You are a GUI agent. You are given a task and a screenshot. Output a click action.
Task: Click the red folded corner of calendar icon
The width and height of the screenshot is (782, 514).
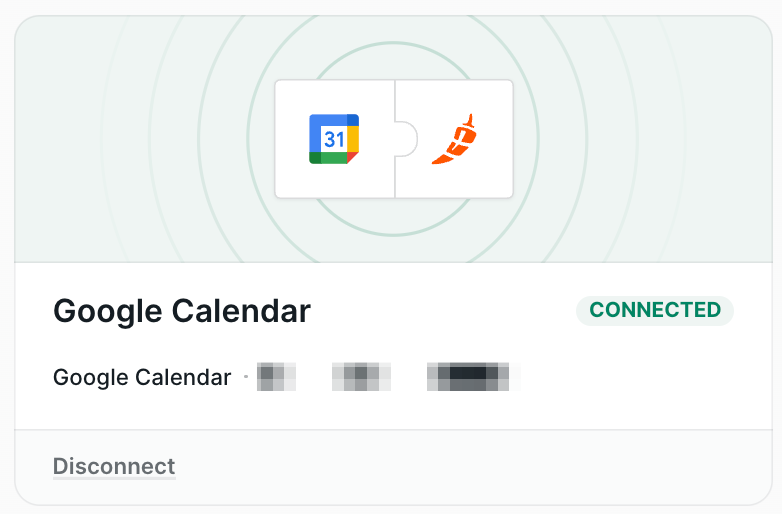tap(353, 158)
